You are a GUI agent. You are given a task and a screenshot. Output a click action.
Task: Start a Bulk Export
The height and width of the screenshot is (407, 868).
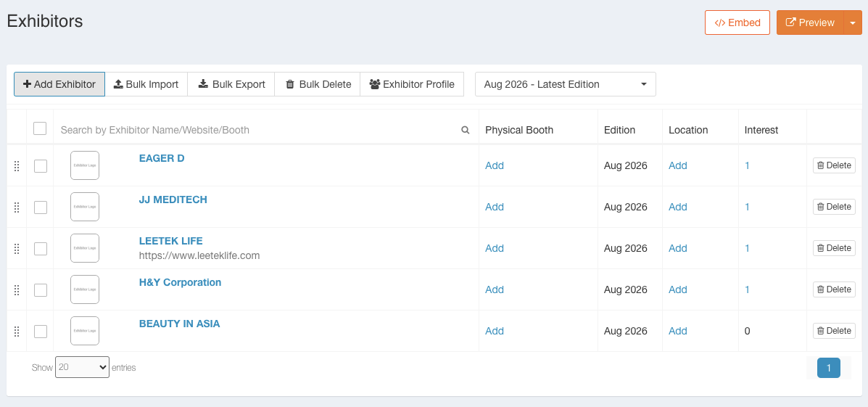click(231, 84)
